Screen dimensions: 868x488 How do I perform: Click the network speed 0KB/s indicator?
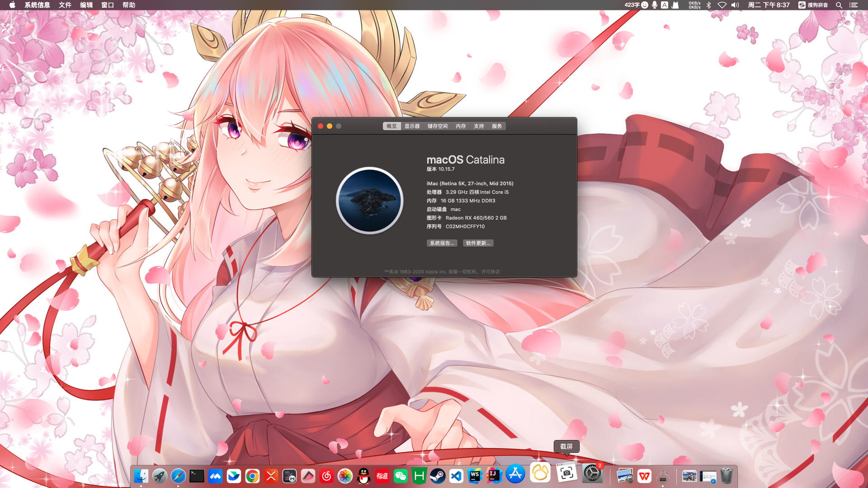pyautogui.click(x=695, y=5)
